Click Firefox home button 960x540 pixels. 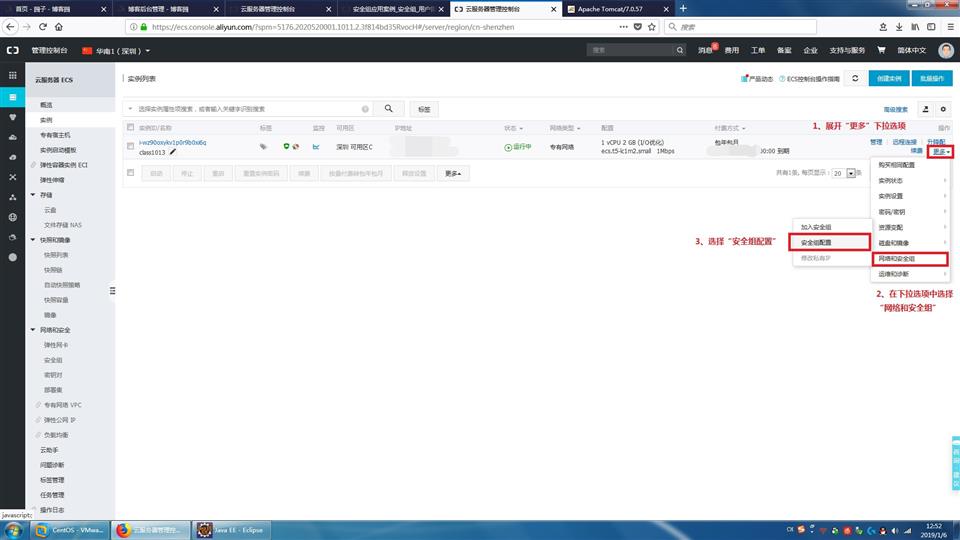(x=59, y=27)
